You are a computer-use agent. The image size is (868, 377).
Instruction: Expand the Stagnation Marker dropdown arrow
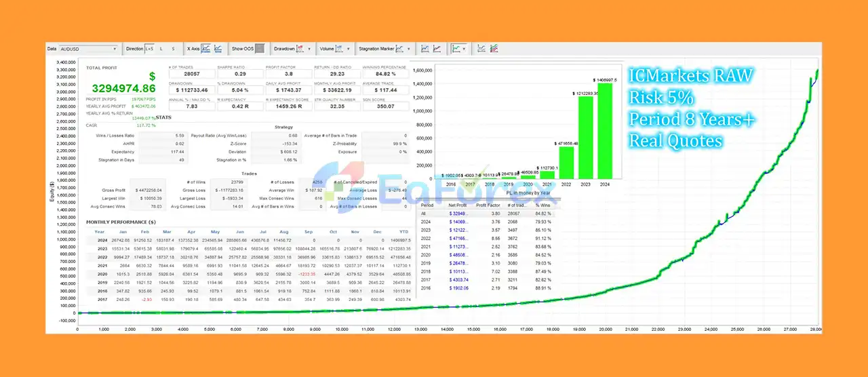coord(408,49)
